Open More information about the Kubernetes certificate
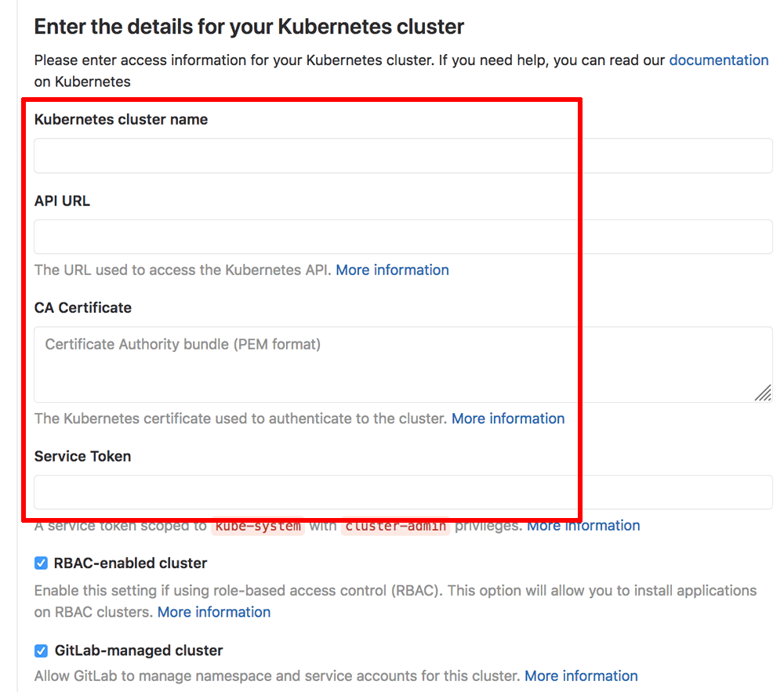This screenshot has height=692, width=784. coord(508,418)
